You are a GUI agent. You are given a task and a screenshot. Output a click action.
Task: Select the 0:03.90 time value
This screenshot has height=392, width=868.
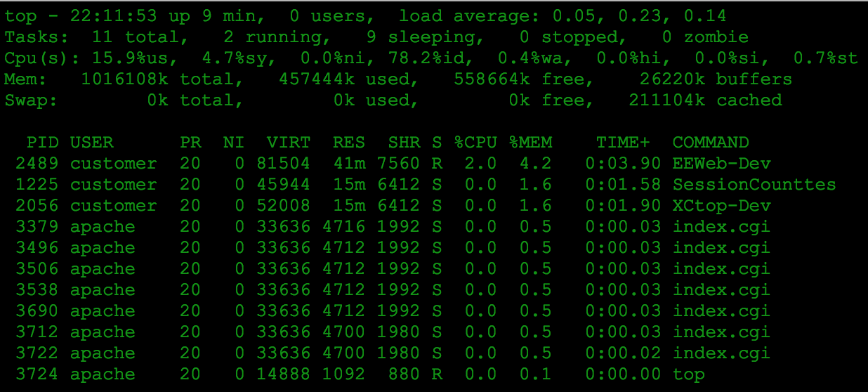point(623,163)
